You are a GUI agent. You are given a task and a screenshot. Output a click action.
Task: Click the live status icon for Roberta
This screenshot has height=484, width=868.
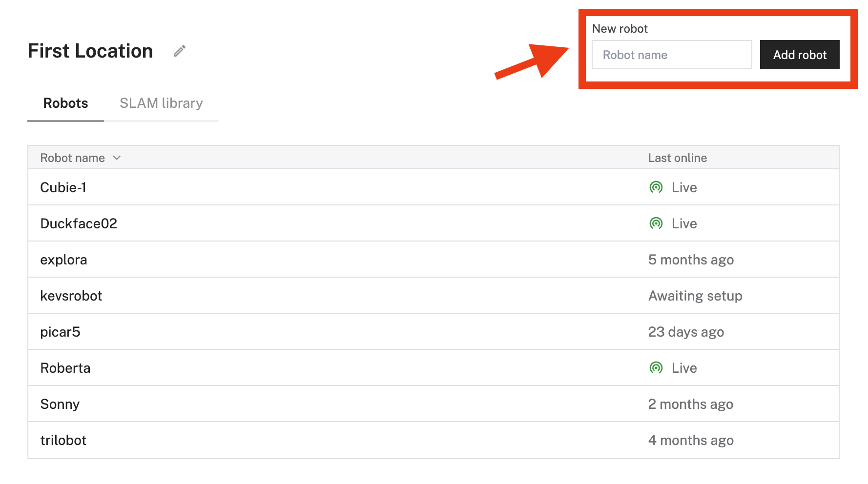[656, 368]
